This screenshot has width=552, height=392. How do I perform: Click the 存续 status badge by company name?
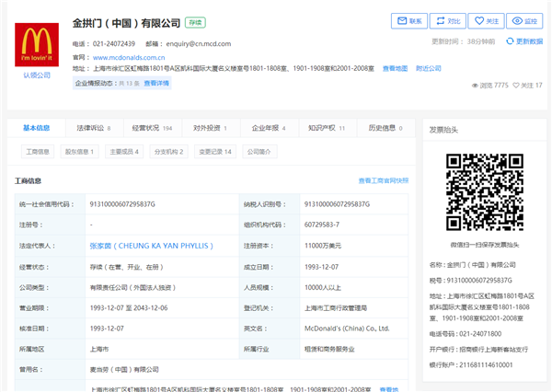click(195, 22)
